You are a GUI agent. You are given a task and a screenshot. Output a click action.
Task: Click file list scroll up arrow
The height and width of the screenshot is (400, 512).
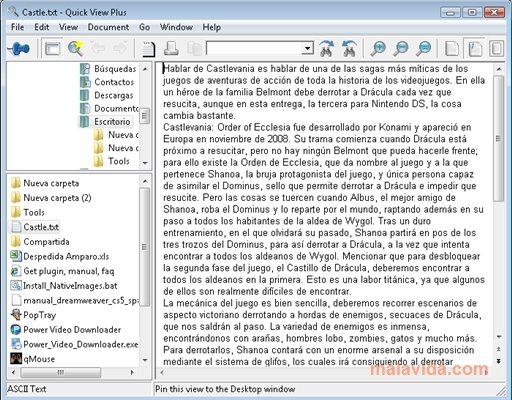click(145, 181)
